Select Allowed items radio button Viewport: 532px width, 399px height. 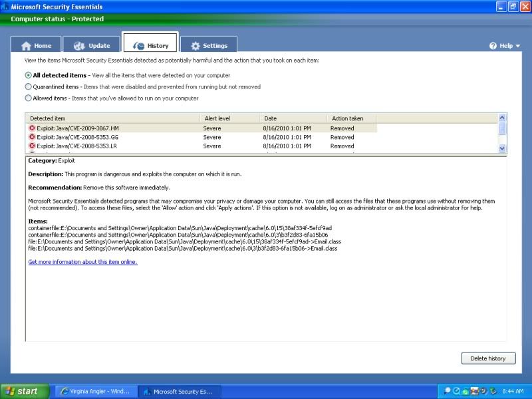click(x=28, y=98)
